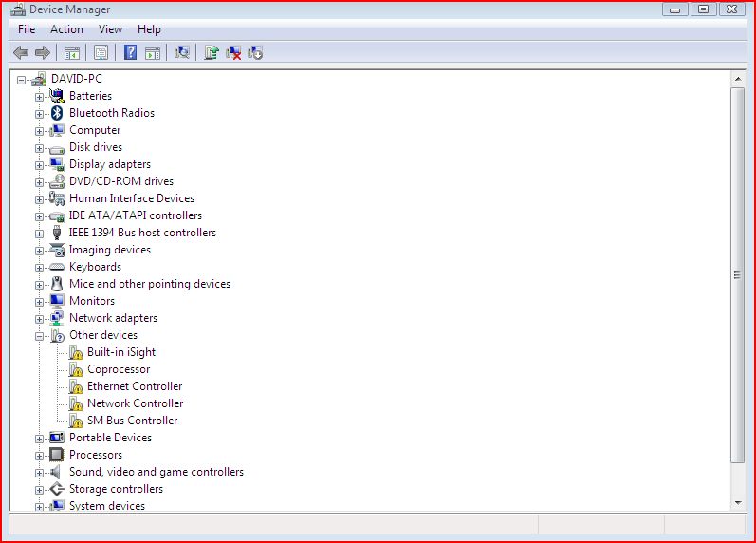Expand the Computer node
Image resolution: width=756 pixels, height=543 pixels.
[x=39, y=131]
